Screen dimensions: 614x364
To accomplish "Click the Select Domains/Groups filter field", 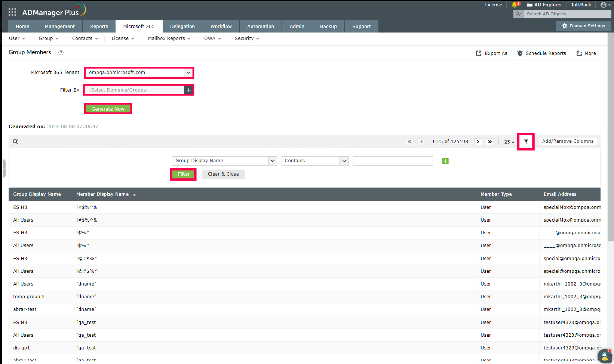I will pos(135,90).
